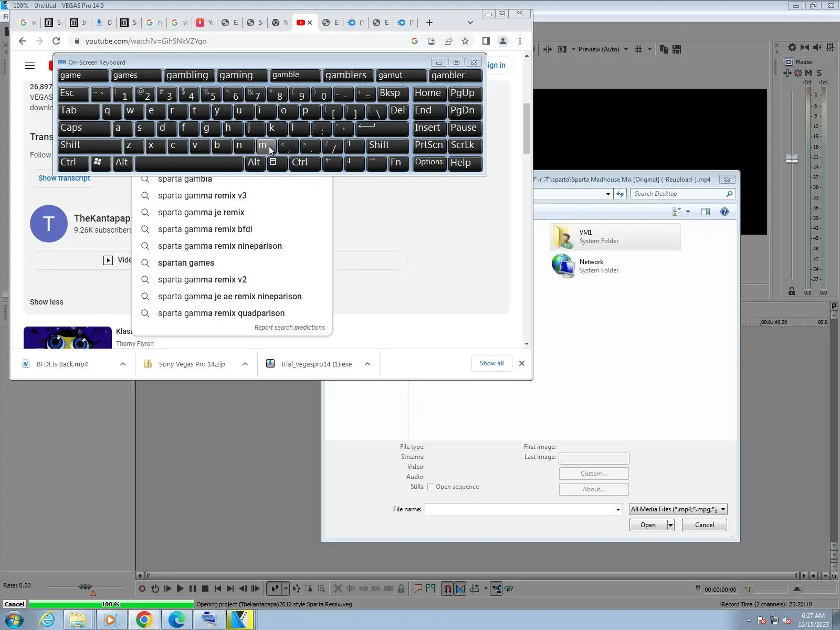The image size is (840, 630).
Task: Toggle the file dialog preview pane
Action: pos(706,212)
